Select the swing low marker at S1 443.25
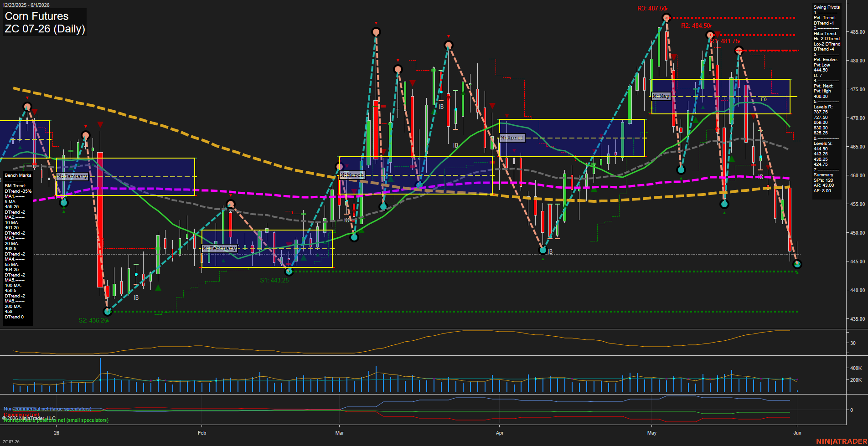This screenshot has width=868, height=446. point(289,272)
